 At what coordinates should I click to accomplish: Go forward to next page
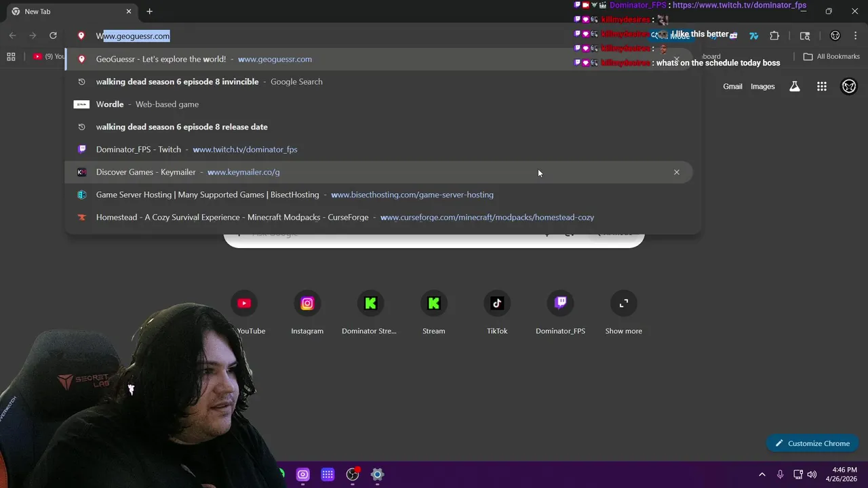(33, 36)
